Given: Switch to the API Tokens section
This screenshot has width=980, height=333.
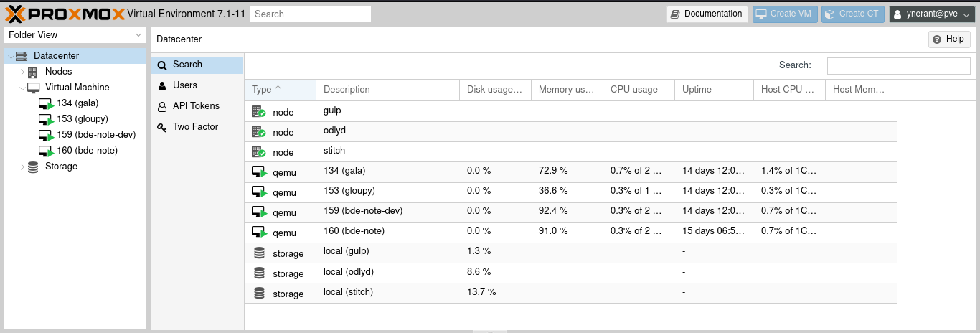Looking at the screenshot, I should point(196,106).
